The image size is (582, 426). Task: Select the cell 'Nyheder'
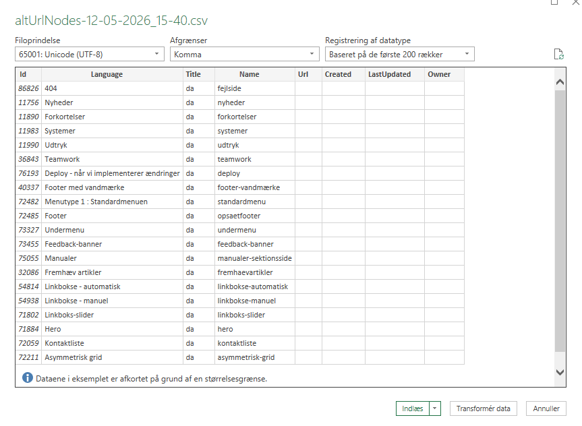[112, 102]
